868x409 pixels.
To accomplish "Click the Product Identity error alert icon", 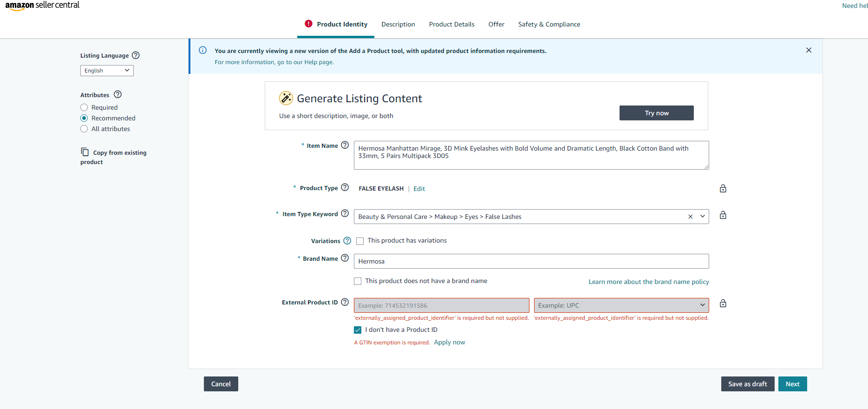I will (x=308, y=24).
